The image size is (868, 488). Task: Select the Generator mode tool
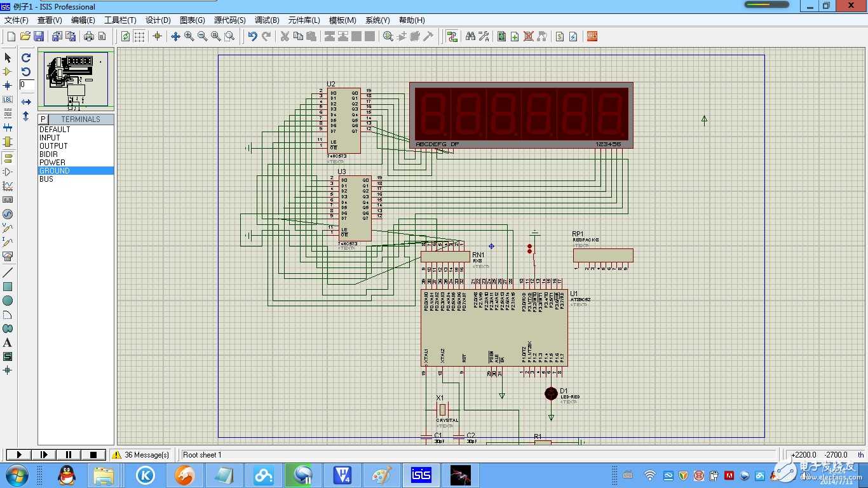(x=8, y=214)
